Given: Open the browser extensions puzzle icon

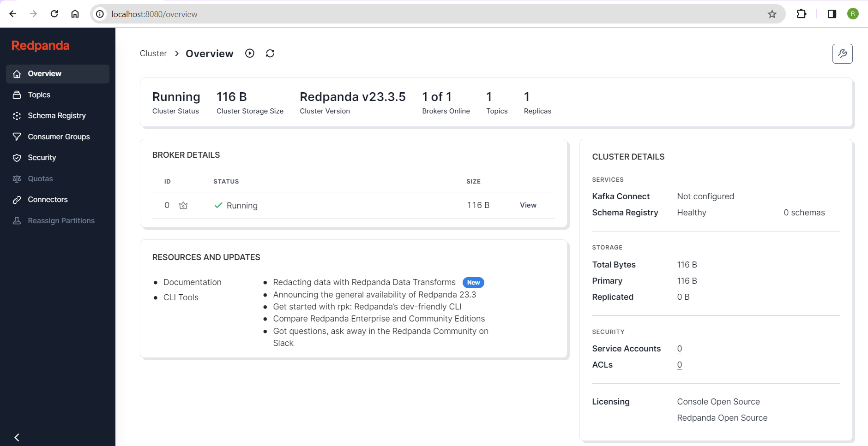Looking at the screenshot, I should point(802,14).
